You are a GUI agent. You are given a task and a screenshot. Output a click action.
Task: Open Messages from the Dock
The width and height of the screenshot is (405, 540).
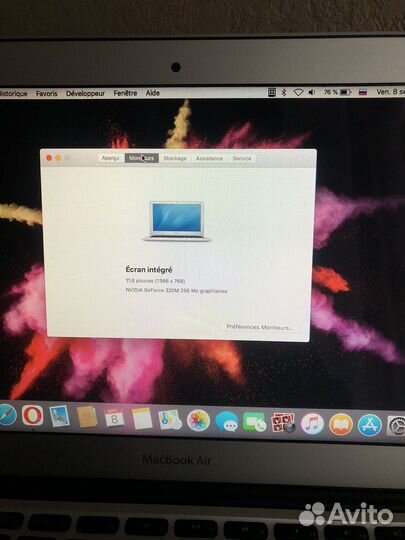coord(226,422)
